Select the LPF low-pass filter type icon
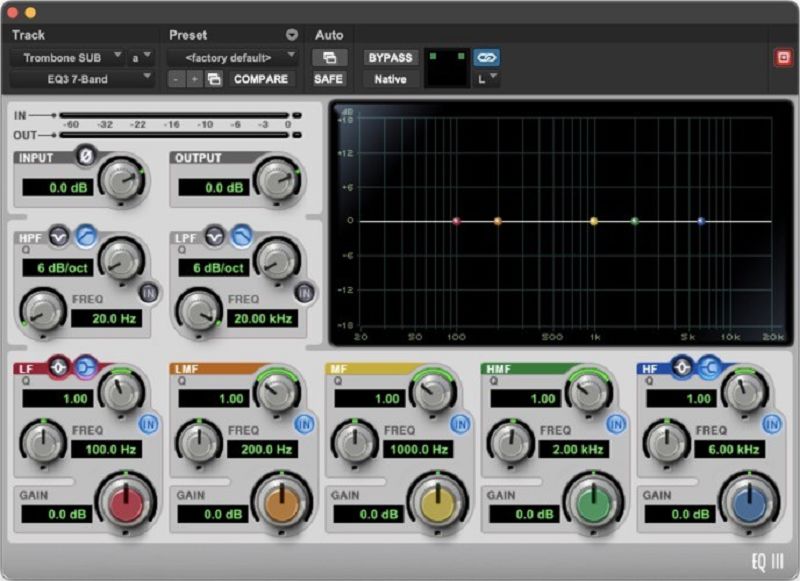 click(x=242, y=236)
